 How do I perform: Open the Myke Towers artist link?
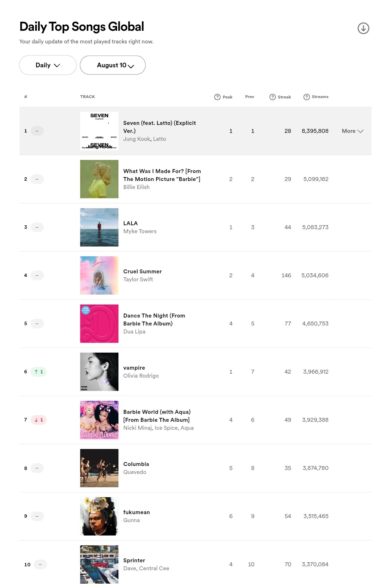140,231
